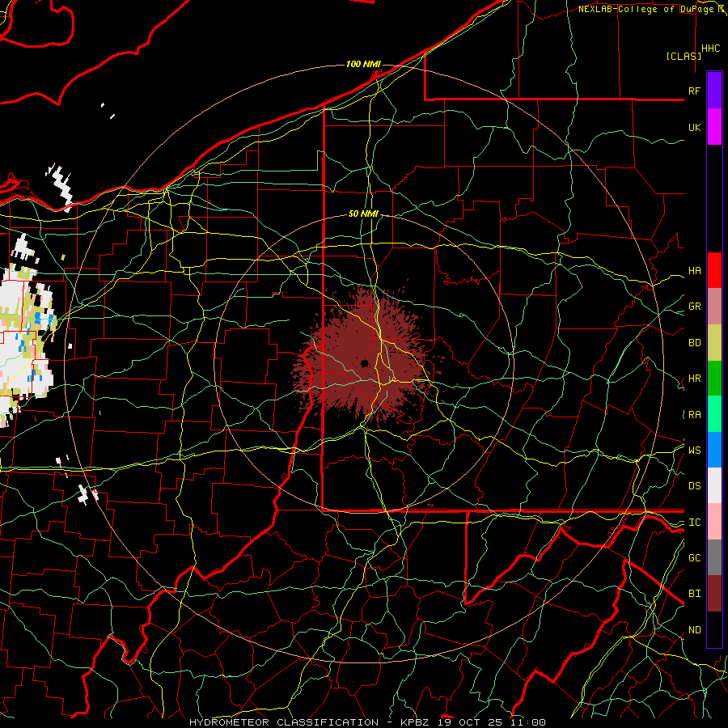Click the black radar site dot at center
The width and height of the screenshot is (728, 728).
coord(365,363)
